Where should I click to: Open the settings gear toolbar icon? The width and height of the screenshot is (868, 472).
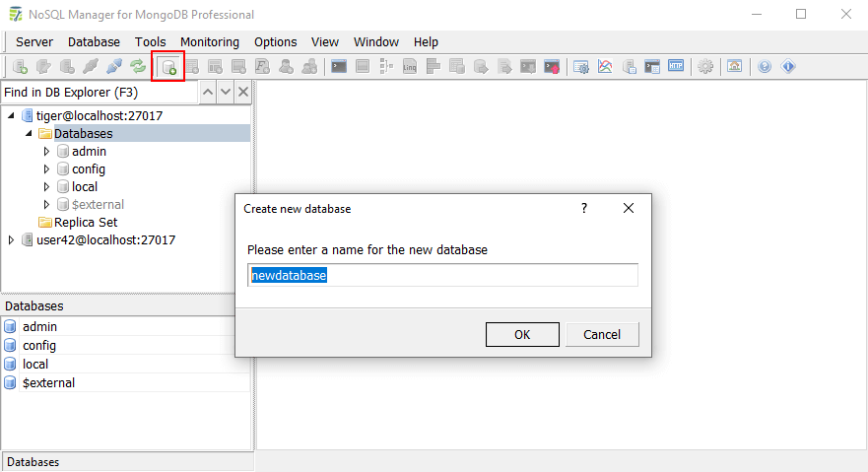[x=705, y=67]
